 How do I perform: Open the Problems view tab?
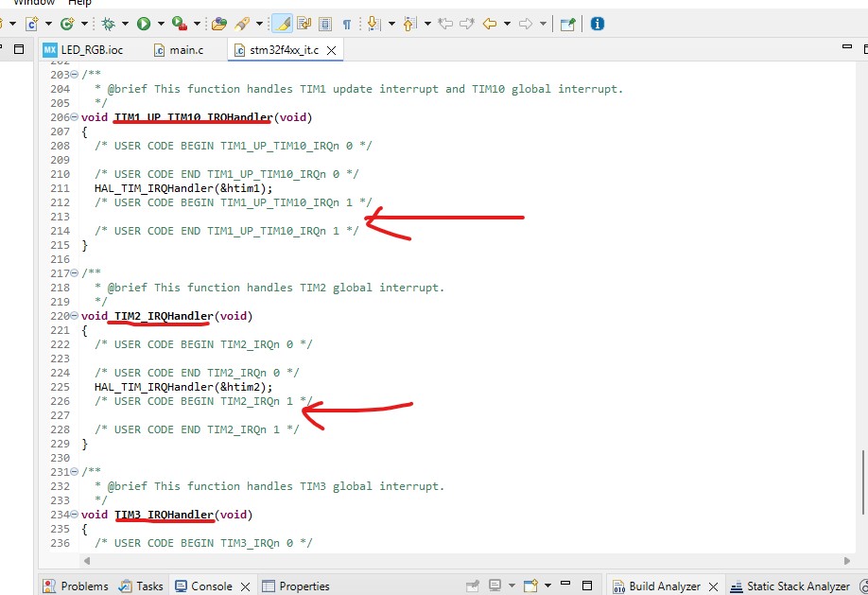76,586
